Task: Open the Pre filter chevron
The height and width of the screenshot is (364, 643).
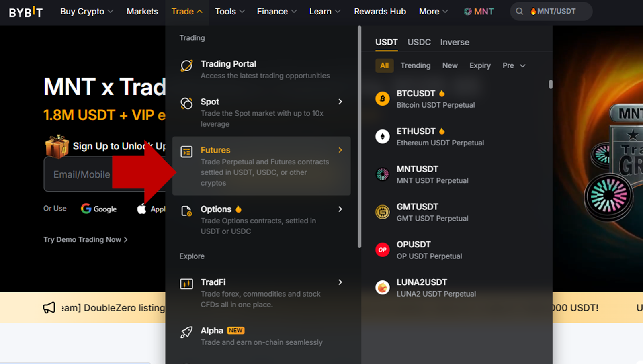Action: pyautogui.click(x=522, y=65)
